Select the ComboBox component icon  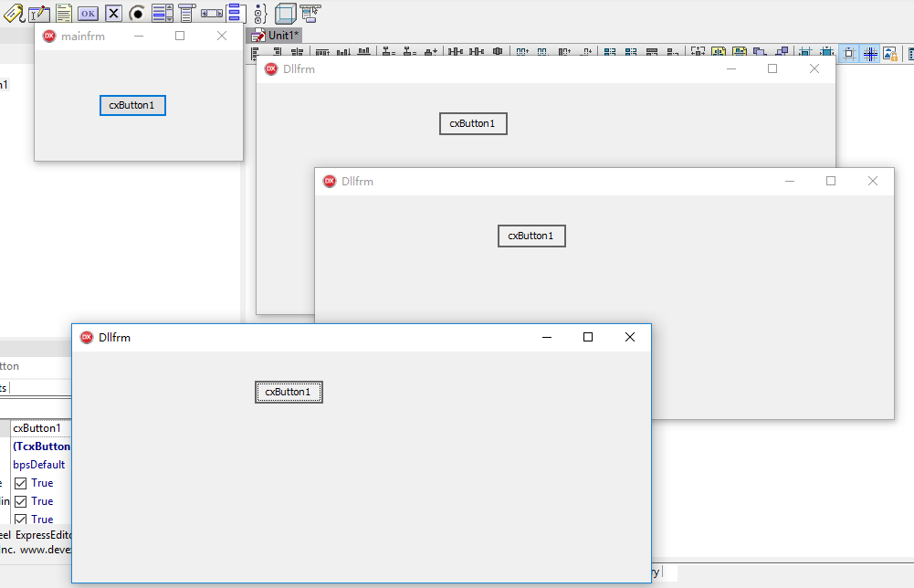click(186, 13)
